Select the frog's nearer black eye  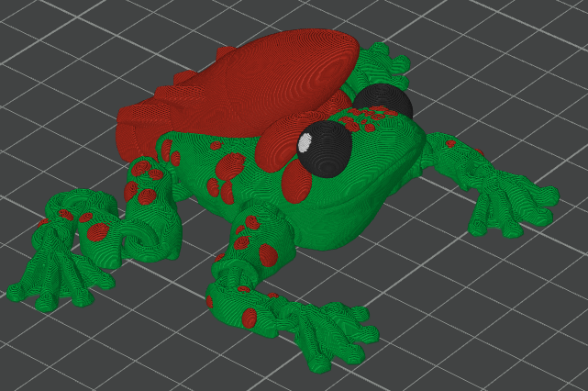coord(326,149)
